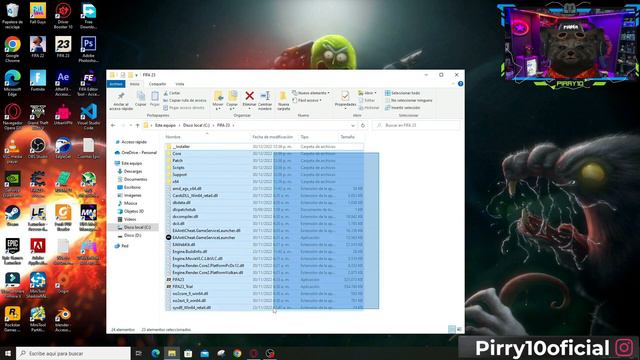Open OBS Studio desktop shortcut

(x=38, y=149)
